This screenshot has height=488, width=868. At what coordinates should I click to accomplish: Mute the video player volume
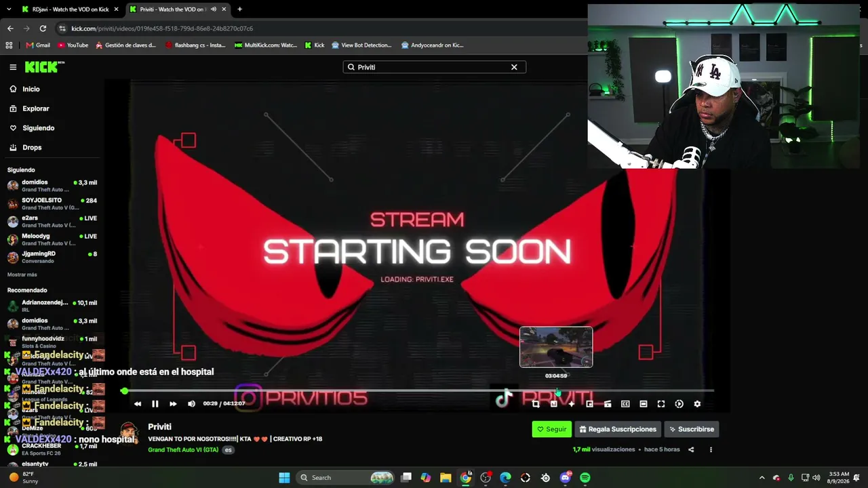tap(191, 404)
